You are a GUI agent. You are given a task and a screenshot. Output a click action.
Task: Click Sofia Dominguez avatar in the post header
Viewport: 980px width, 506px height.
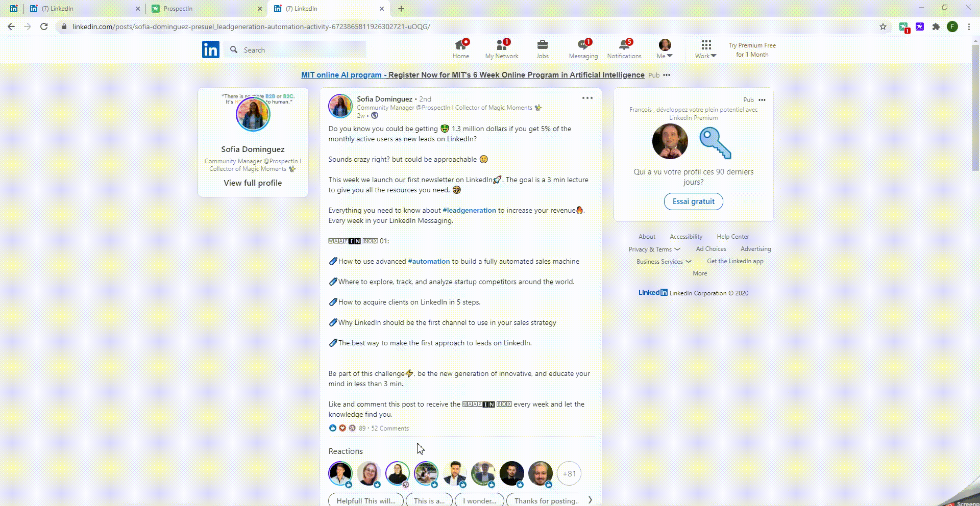(x=340, y=106)
